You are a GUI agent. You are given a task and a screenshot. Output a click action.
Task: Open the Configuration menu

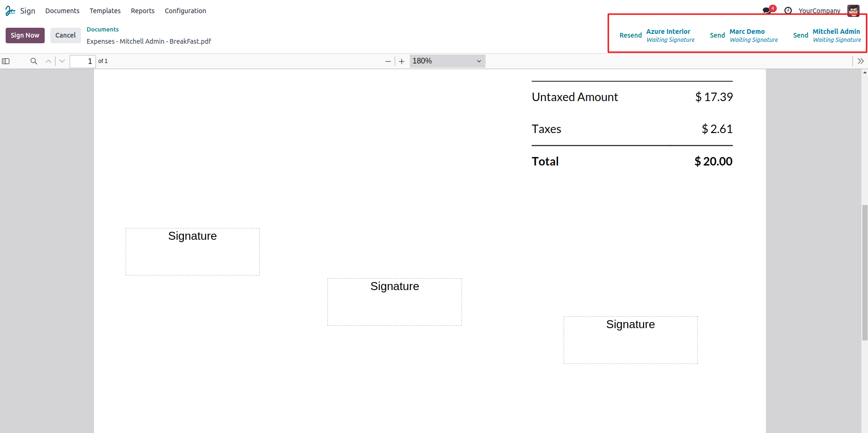[185, 11]
